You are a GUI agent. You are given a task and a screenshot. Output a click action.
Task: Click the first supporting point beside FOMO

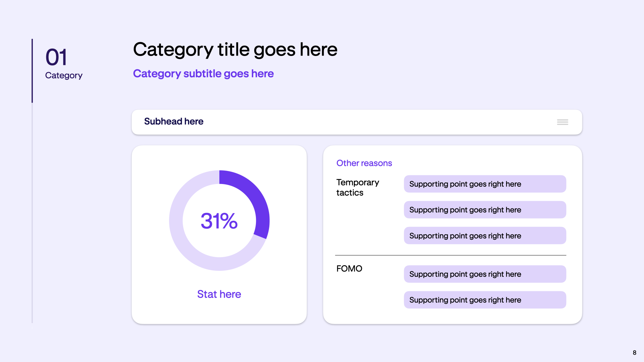(485, 274)
